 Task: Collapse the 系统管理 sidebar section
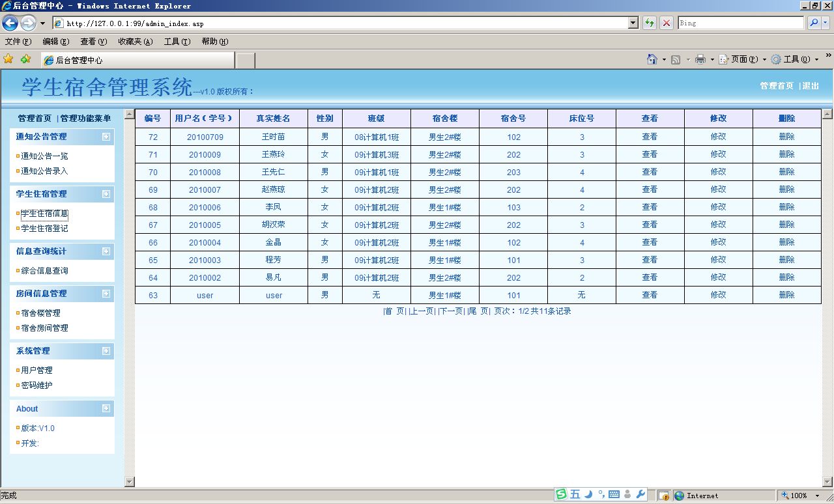(106, 351)
